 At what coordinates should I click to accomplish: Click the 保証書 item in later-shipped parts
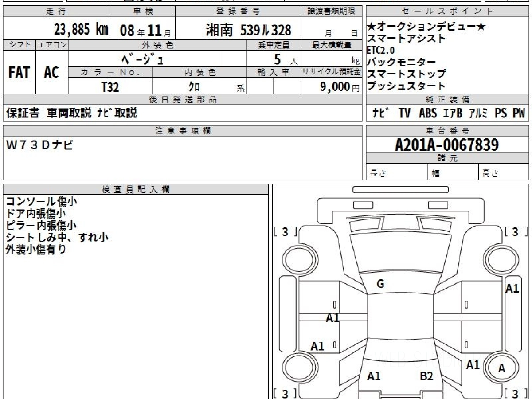23,113
